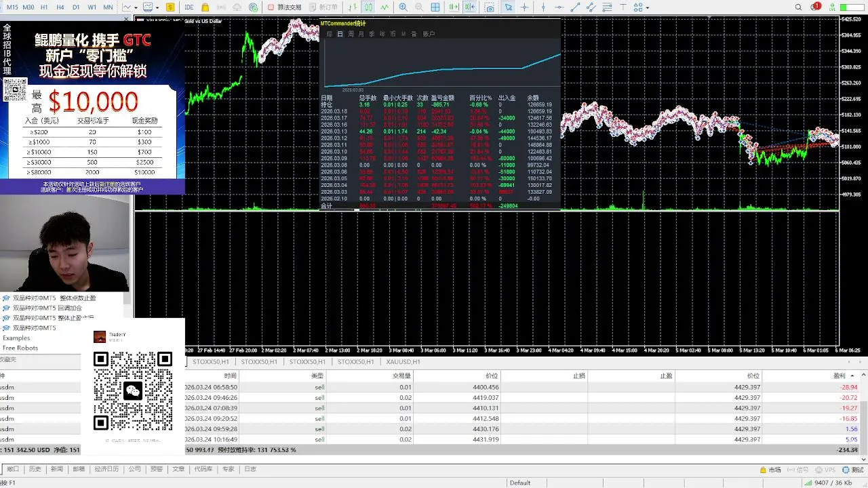The height and width of the screenshot is (488, 868).
Task: Select 年 tab in MTCommander stats
Action: click(382, 34)
